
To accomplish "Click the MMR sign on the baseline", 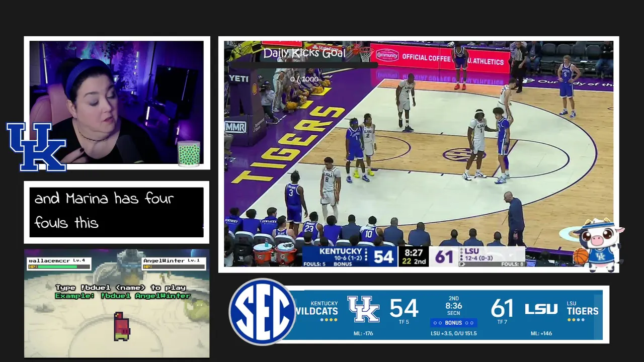I will coord(235,127).
